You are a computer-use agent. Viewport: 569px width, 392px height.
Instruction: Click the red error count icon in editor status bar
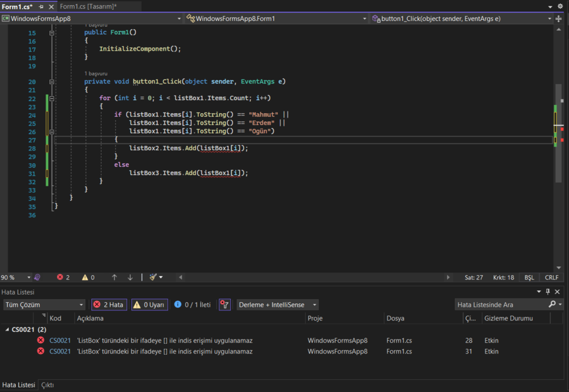(x=60, y=278)
